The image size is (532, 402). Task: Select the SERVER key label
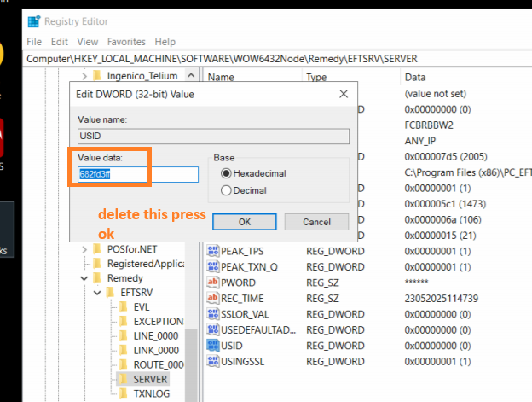150,379
